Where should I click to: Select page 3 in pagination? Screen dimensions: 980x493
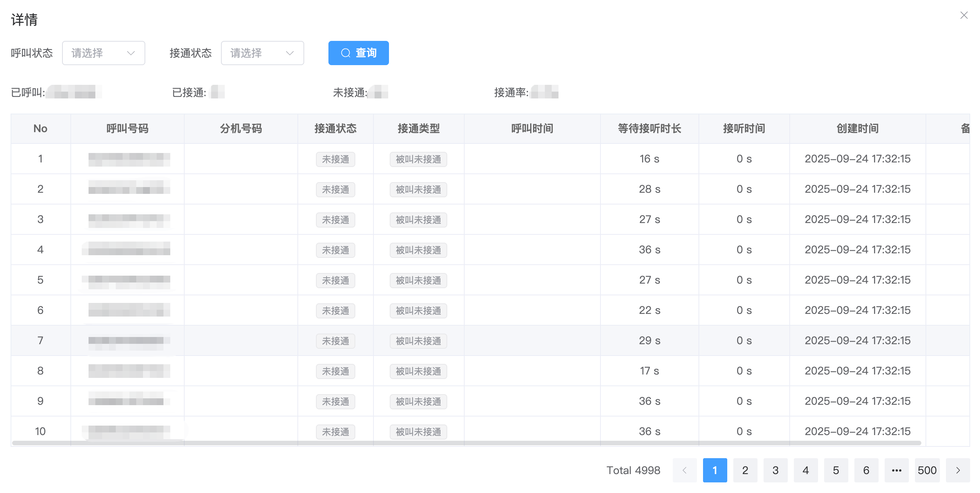(775, 470)
